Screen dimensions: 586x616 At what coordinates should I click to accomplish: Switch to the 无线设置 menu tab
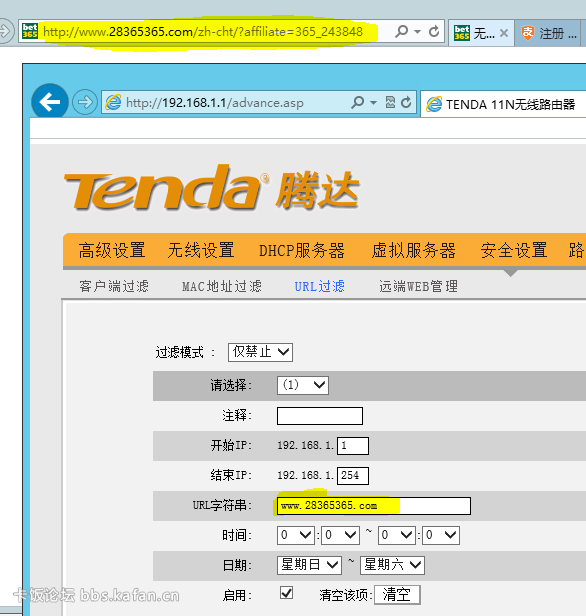click(x=201, y=250)
